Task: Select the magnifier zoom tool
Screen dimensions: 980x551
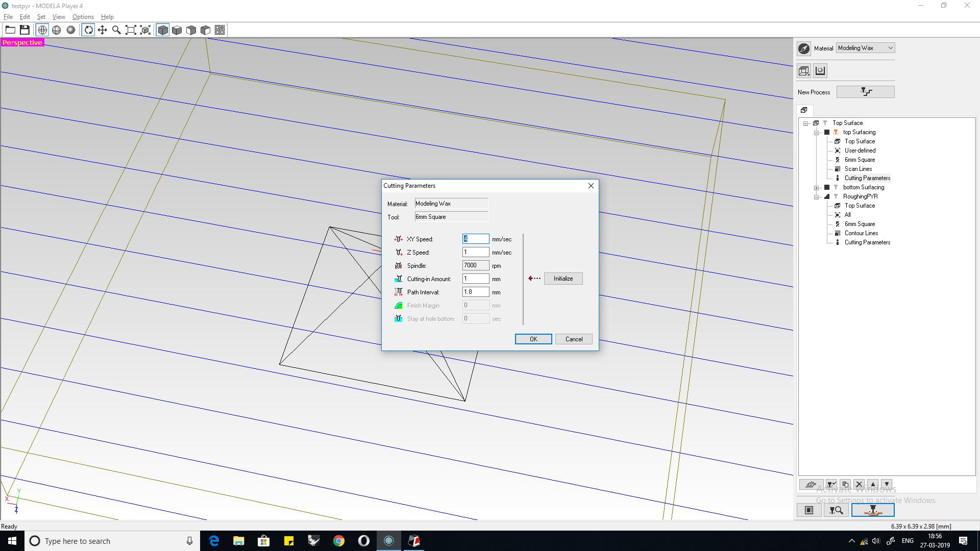Action: pyautogui.click(x=116, y=30)
